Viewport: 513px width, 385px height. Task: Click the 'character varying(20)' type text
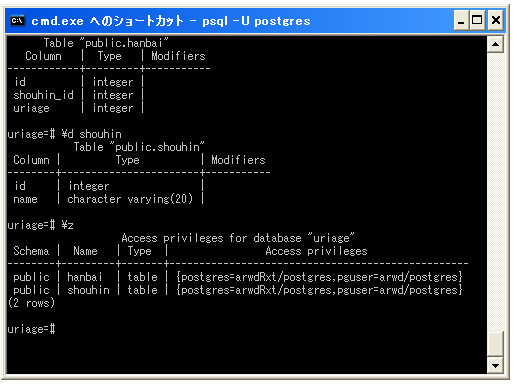pyautogui.click(x=130, y=199)
